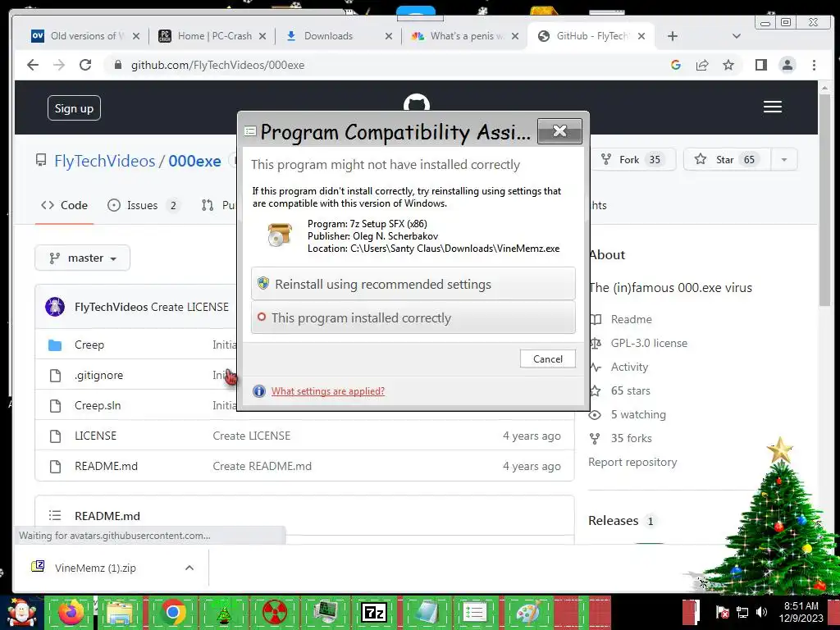This screenshot has height=630, width=840.
Task: Open the 000exe repository name link
Action: [x=194, y=161]
